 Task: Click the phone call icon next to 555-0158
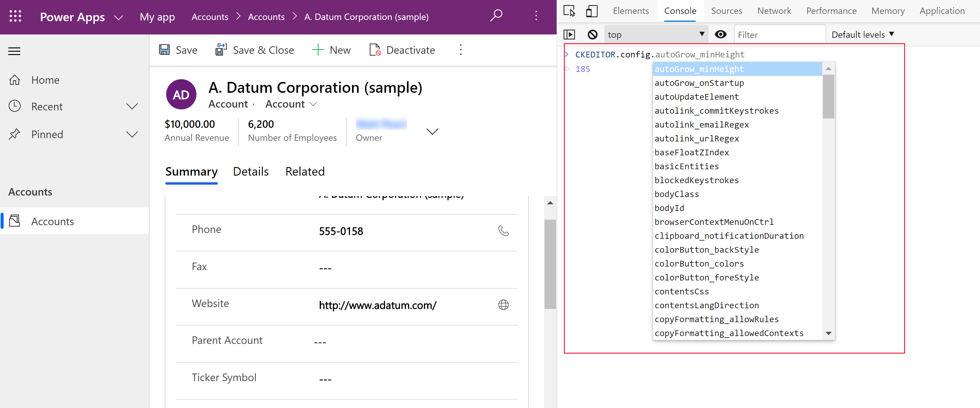point(504,231)
